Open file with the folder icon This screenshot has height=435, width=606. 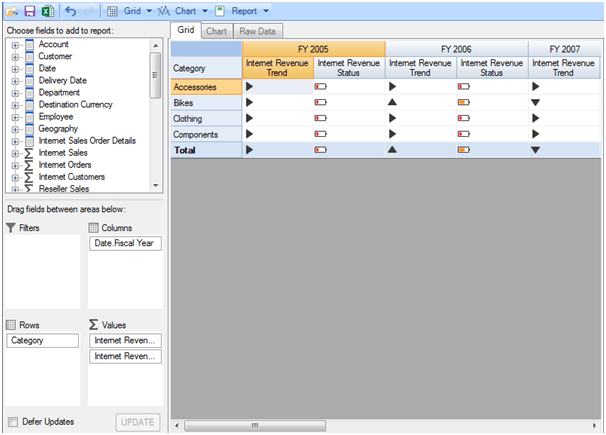click(x=12, y=11)
